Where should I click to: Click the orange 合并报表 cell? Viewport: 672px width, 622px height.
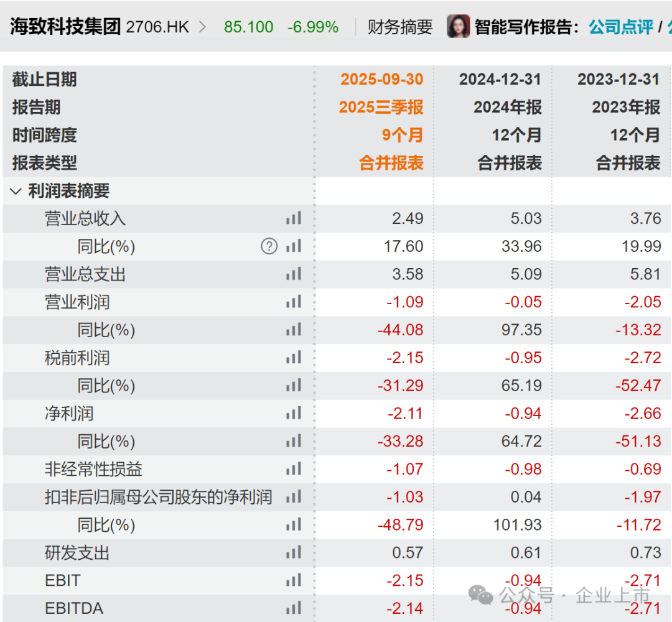point(391,163)
